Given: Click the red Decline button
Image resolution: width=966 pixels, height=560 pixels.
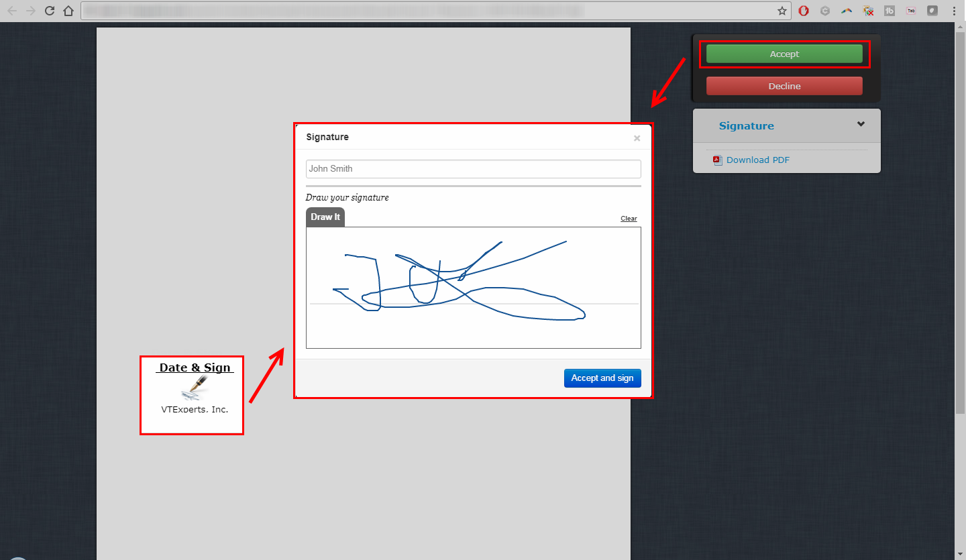Looking at the screenshot, I should click(784, 86).
